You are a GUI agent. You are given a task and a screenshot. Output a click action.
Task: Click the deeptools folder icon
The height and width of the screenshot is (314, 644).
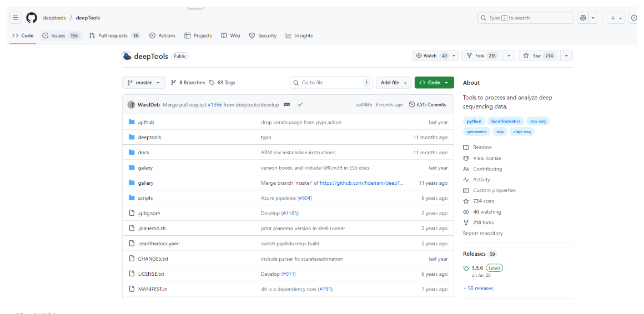click(132, 138)
